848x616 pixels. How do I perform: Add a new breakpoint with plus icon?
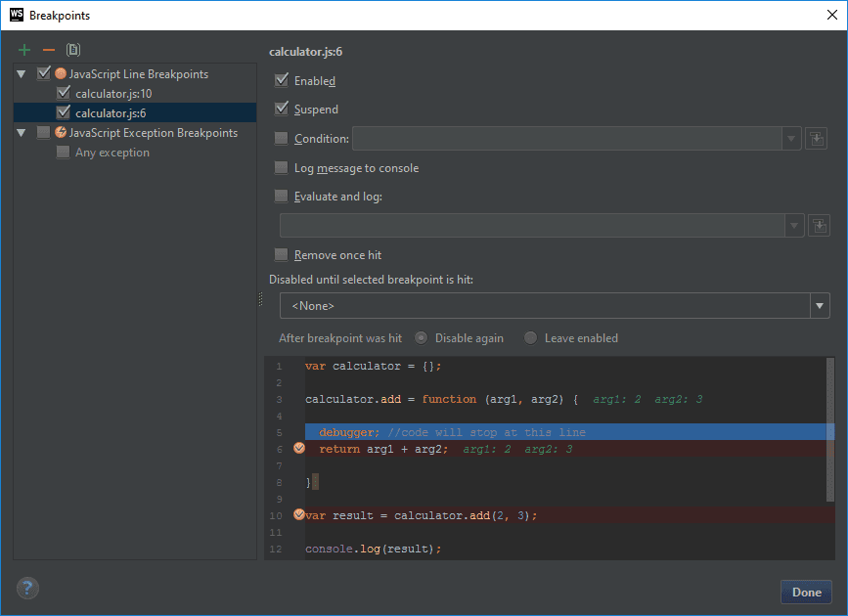[24, 50]
